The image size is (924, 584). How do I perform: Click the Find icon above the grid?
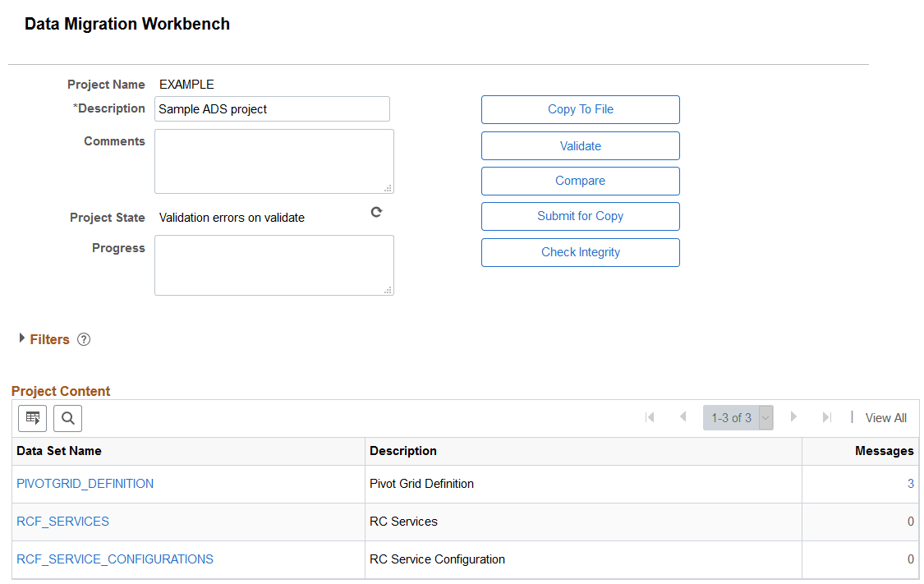(67, 418)
